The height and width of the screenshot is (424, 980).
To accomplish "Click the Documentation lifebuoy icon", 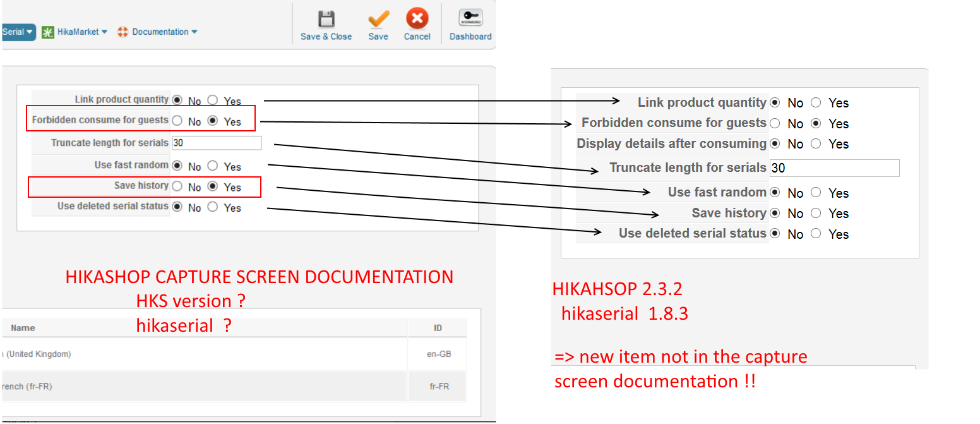I will 123,32.
